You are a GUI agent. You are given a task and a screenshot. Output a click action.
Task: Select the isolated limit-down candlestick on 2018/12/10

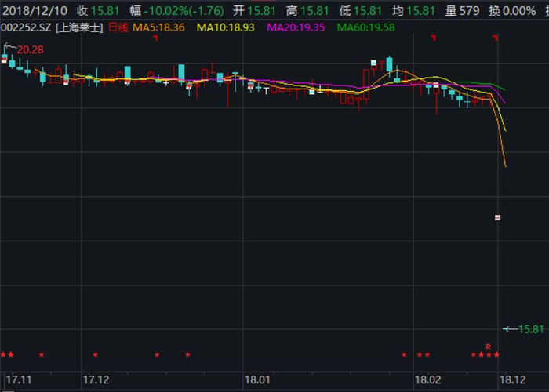[497, 218]
